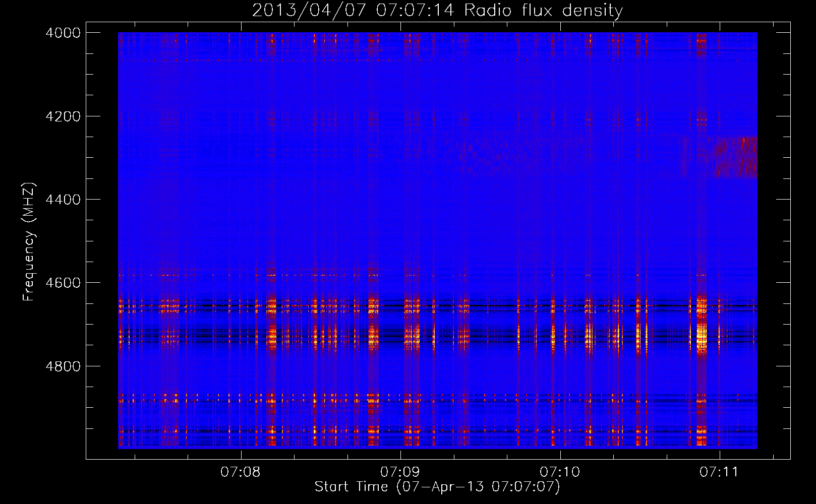Image resolution: width=816 pixels, height=504 pixels.
Task: Click the 4200 frequency tick label
Action: coord(63,116)
